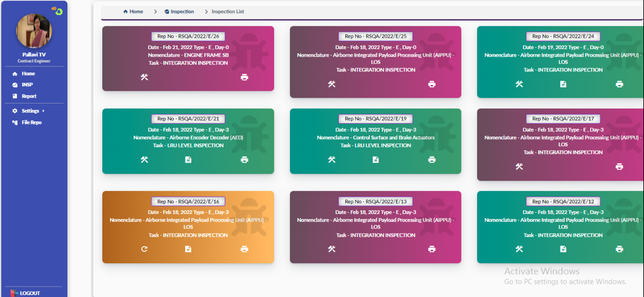Expand the Settings submenu in sidebar
Image resolution: width=644 pixels, height=297 pixels.
tap(30, 111)
